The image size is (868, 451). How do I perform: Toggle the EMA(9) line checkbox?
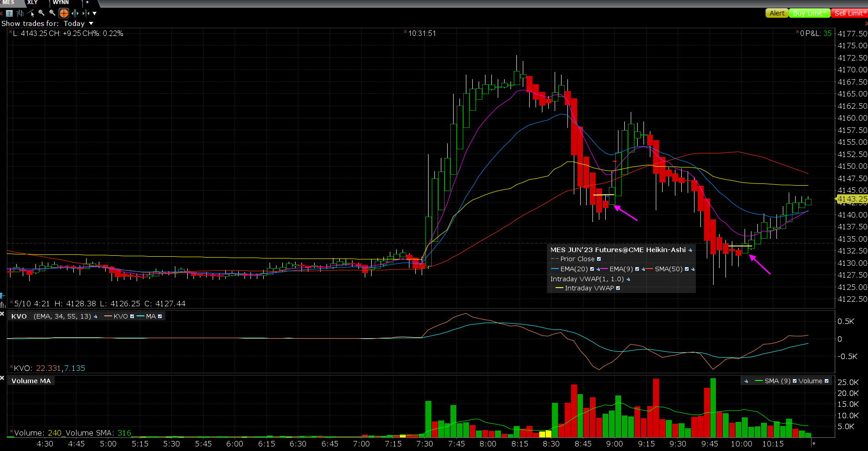637,269
